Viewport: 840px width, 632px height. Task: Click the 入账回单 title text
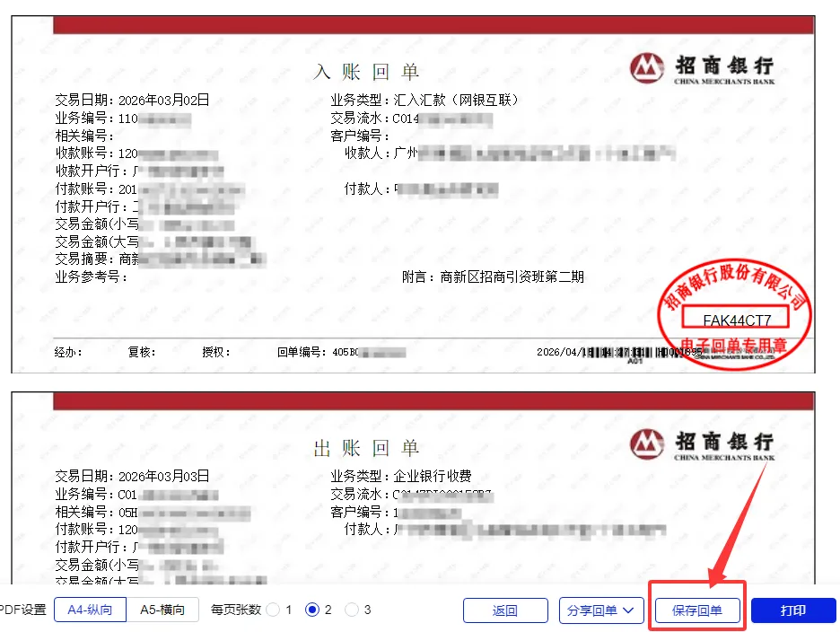366,72
